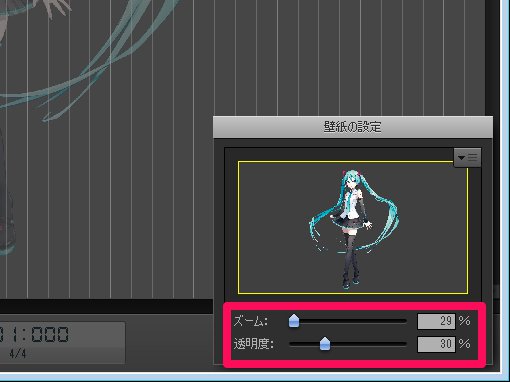Click the ズーム slider track's far right end
Image resolution: width=510 pixels, height=382 pixels.
pyautogui.click(x=404, y=321)
